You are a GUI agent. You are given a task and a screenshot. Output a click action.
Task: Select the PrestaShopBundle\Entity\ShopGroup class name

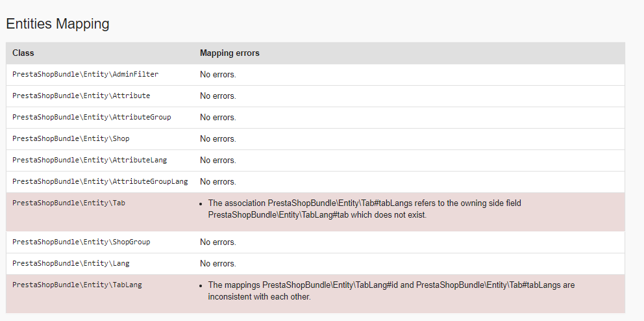click(81, 242)
